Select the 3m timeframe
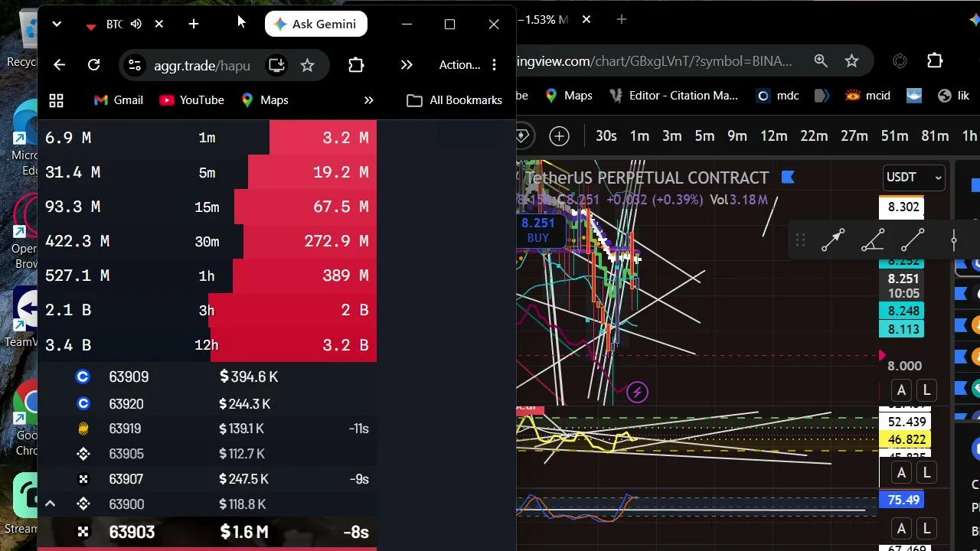 pos(672,136)
